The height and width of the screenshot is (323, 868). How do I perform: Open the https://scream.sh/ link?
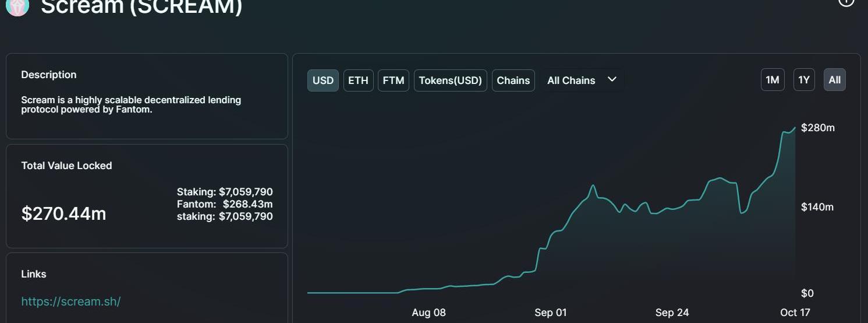[71, 301]
